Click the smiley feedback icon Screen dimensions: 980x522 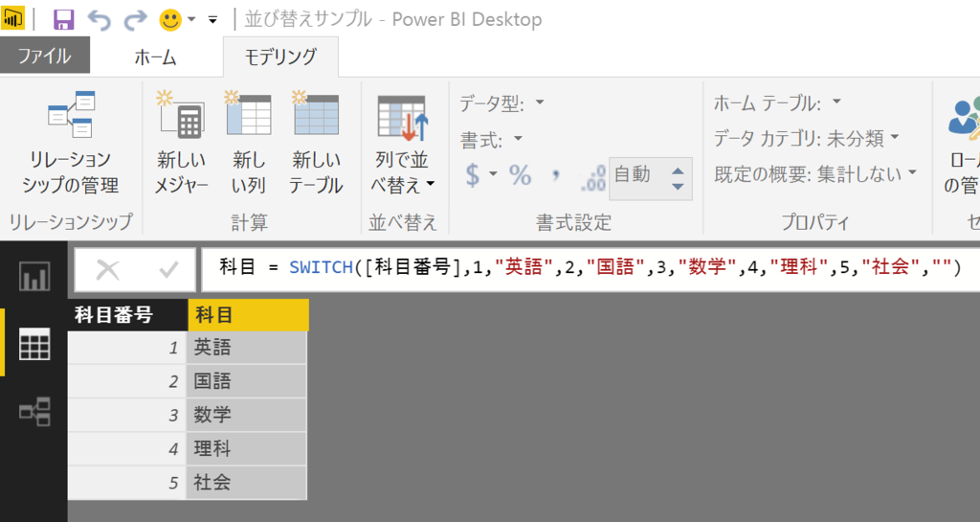coord(170,20)
